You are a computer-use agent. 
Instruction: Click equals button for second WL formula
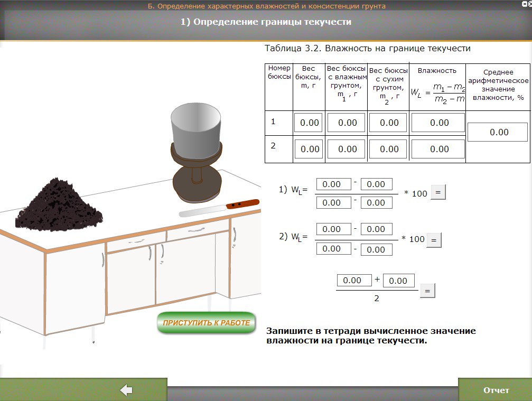pyautogui.click(x=433, y=240)
